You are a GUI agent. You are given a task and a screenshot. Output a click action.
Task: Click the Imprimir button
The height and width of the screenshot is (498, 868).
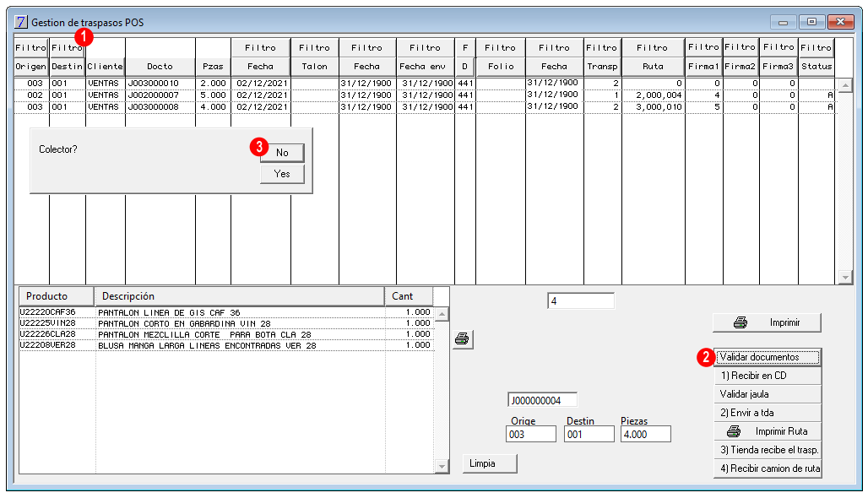click(767, 322)
